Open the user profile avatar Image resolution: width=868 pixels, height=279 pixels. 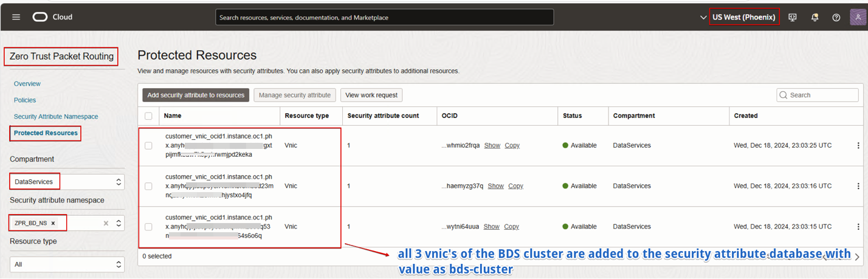pos(858,17)
